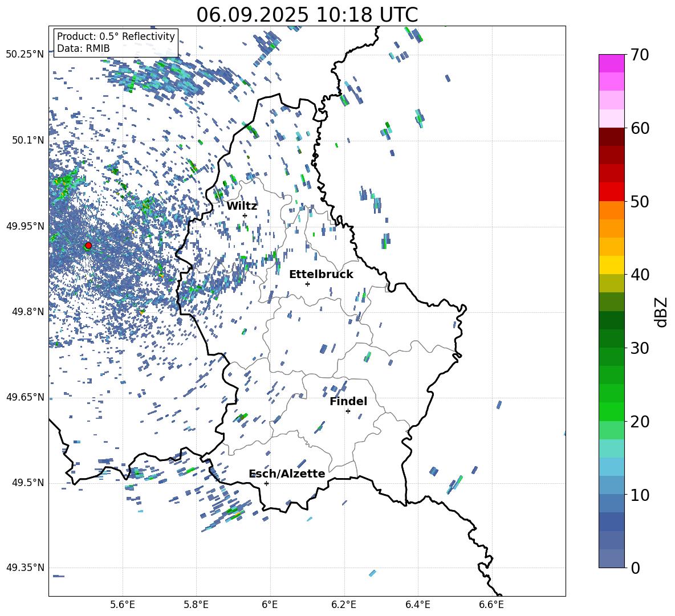This screenshot has width=675, height=616.
Task: Click the 50.1°N latitude label
Action: coord(29,140)
